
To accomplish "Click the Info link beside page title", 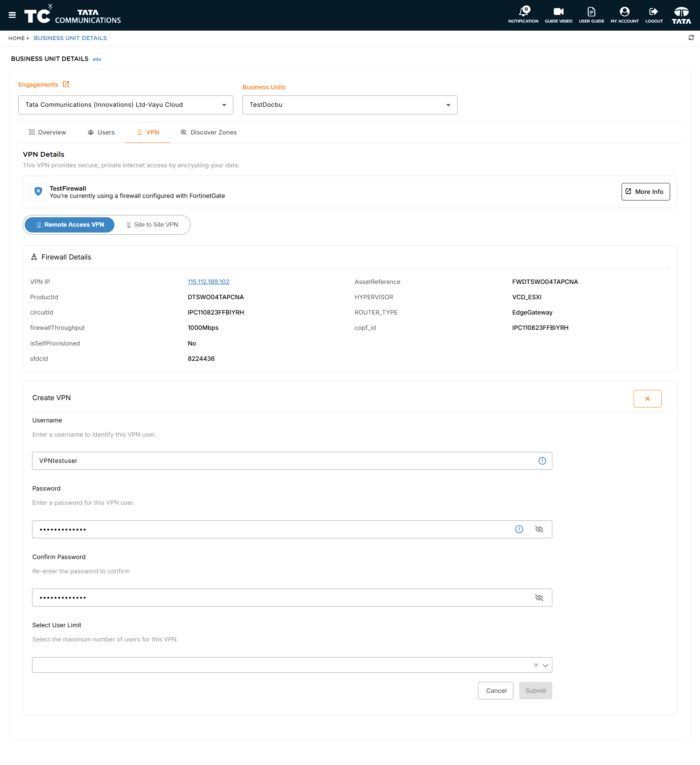I will [x=97, y=59].
